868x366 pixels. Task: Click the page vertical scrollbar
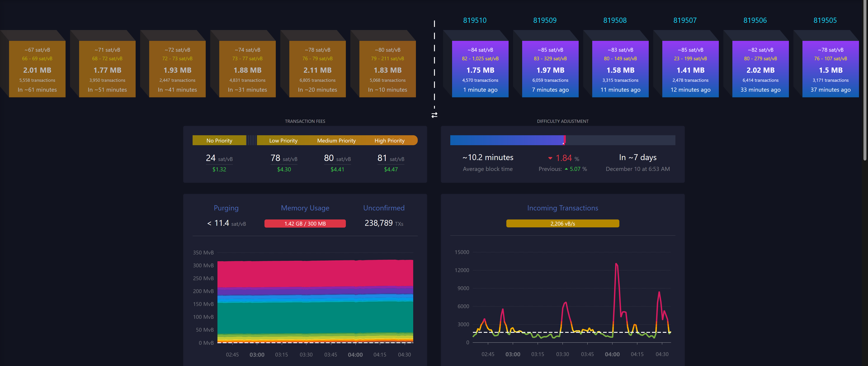point(865,81)
